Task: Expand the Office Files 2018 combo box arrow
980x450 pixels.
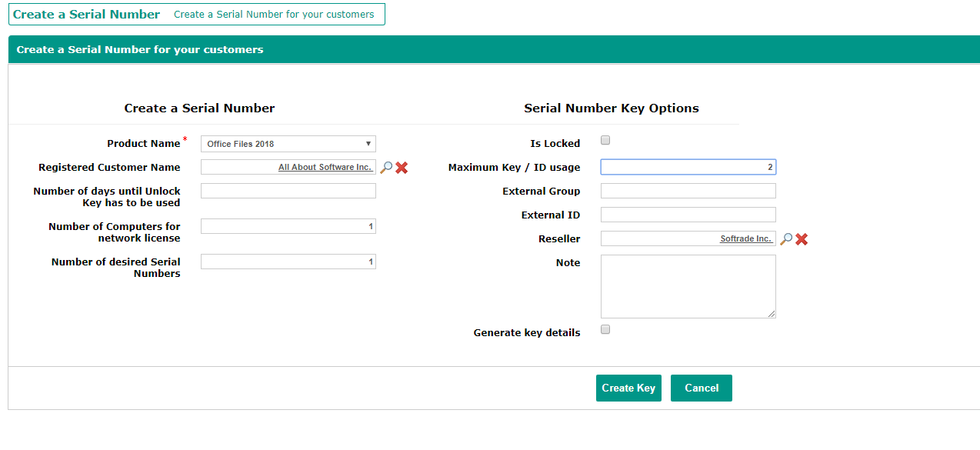Action: pos(368,143)
